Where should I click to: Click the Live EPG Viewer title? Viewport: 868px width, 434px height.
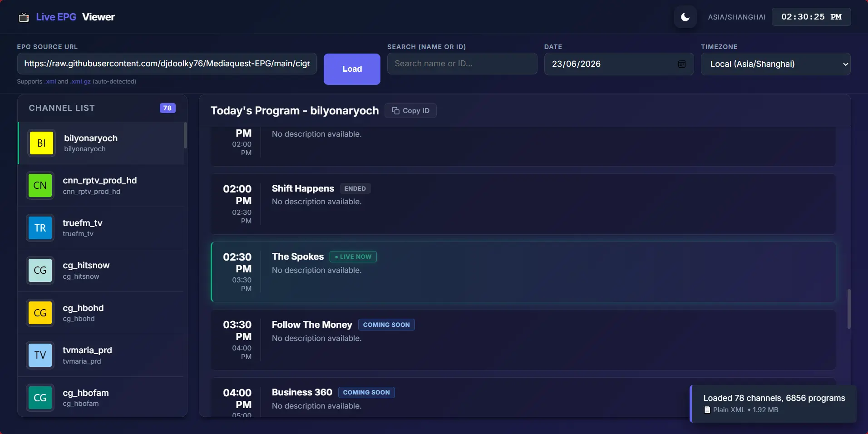75,17
